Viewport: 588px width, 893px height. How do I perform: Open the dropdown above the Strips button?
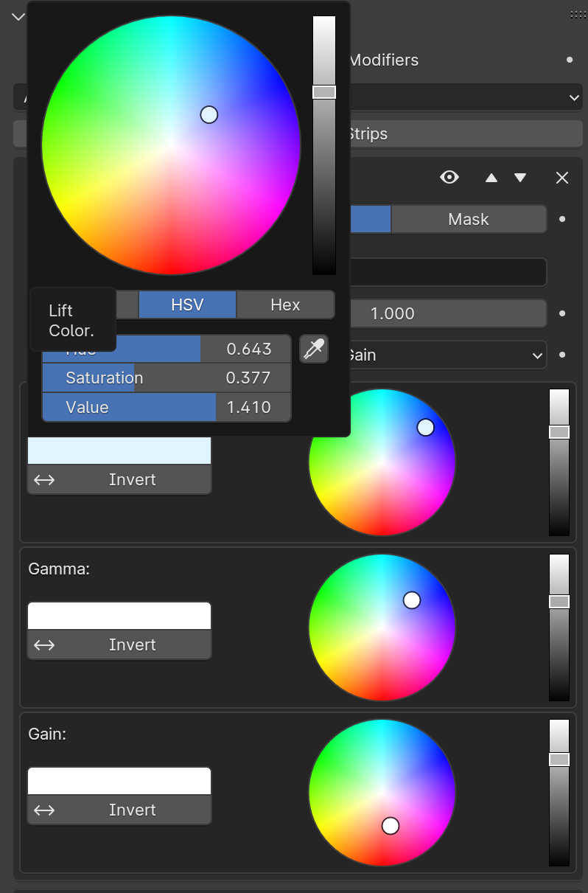465,97
